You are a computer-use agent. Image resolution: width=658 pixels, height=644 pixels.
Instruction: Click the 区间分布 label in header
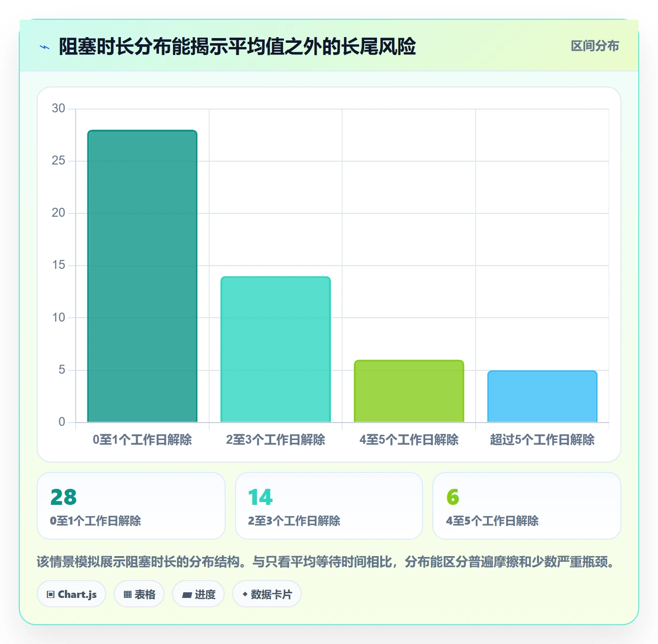(595, 46)
